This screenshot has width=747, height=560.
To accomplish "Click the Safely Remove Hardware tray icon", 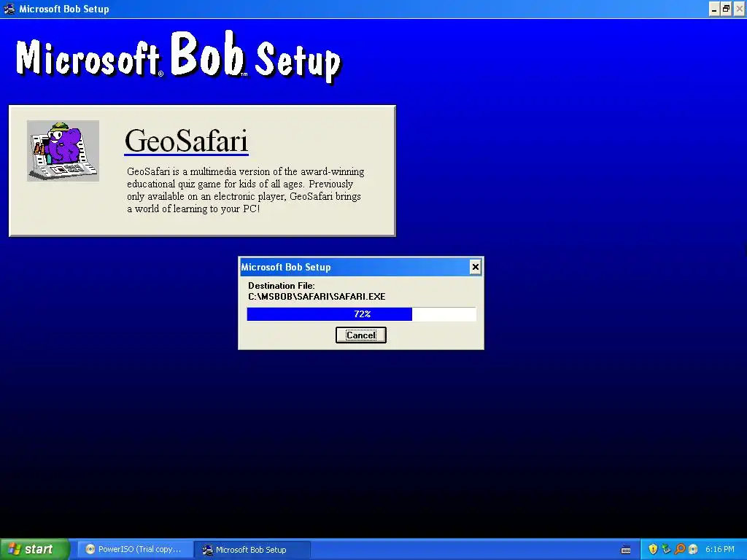I will 666,549.
